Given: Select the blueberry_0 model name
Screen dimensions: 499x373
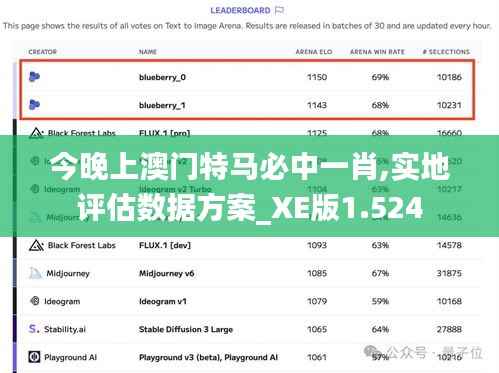Looking at the screenshot, I should click(162, 77).
